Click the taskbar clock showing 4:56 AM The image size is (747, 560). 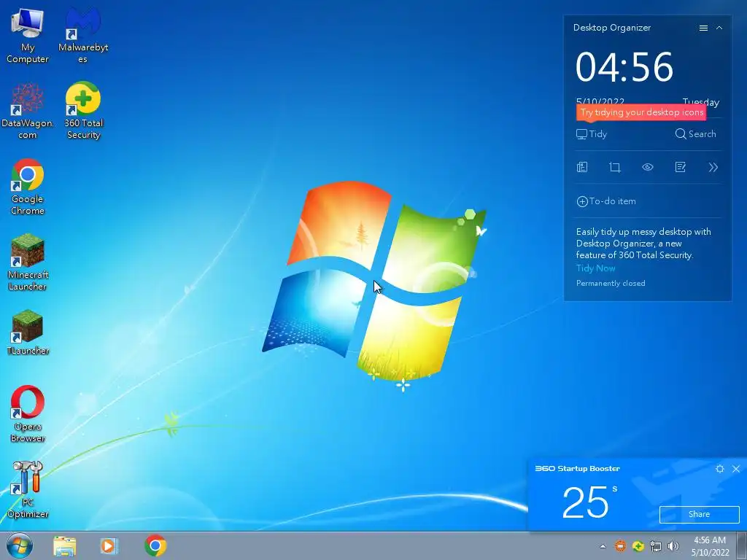[x=710, y=546]
